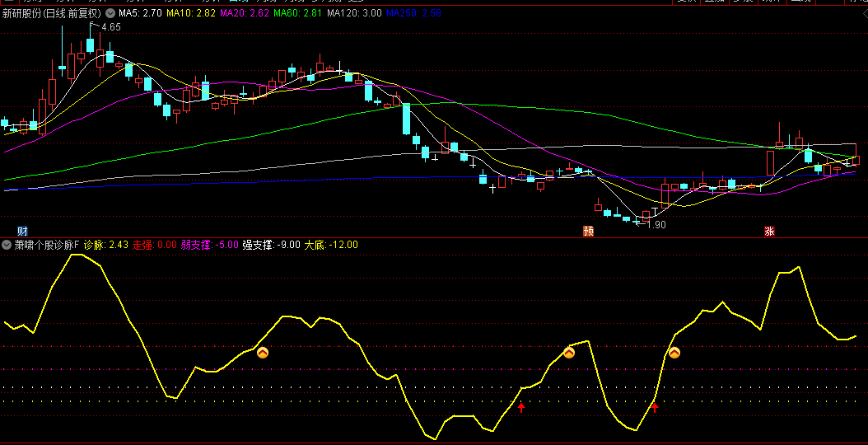Open dropdown arrow next to 新研股份 title
868x445 pixels.
110,14
